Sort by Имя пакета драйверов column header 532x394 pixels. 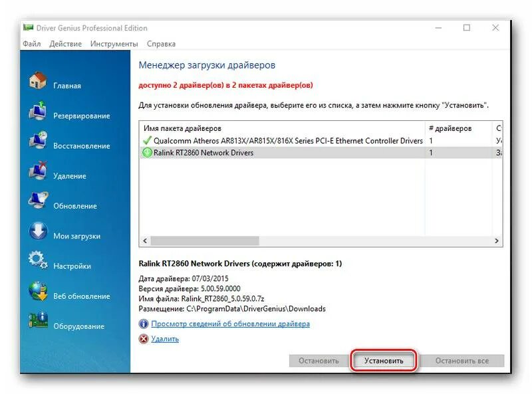click(x=282, y=128)
